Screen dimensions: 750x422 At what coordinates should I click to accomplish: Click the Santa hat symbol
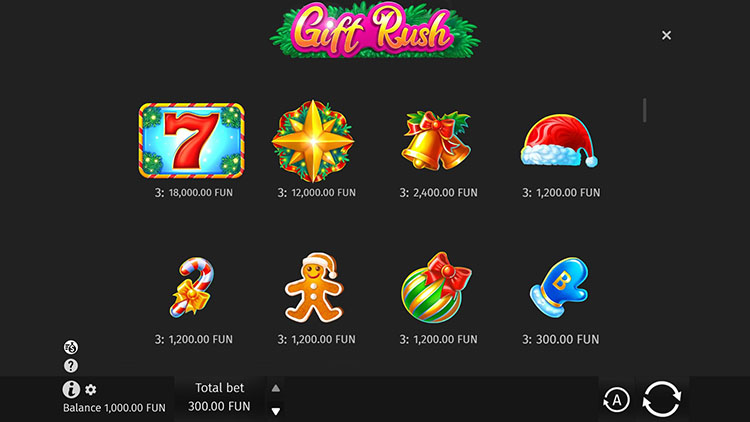pos(559,140)
